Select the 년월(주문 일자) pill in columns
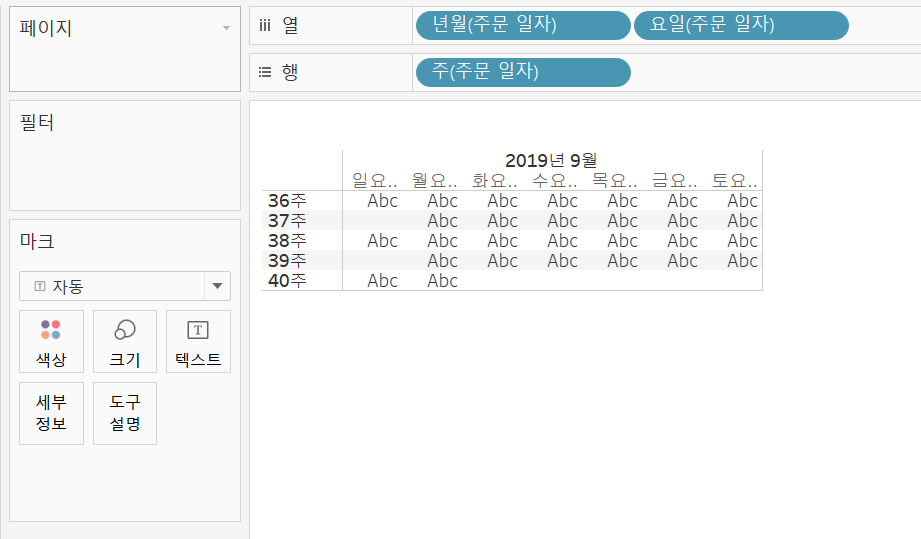Viewport: 921px width, 539px height. (523, 25)
